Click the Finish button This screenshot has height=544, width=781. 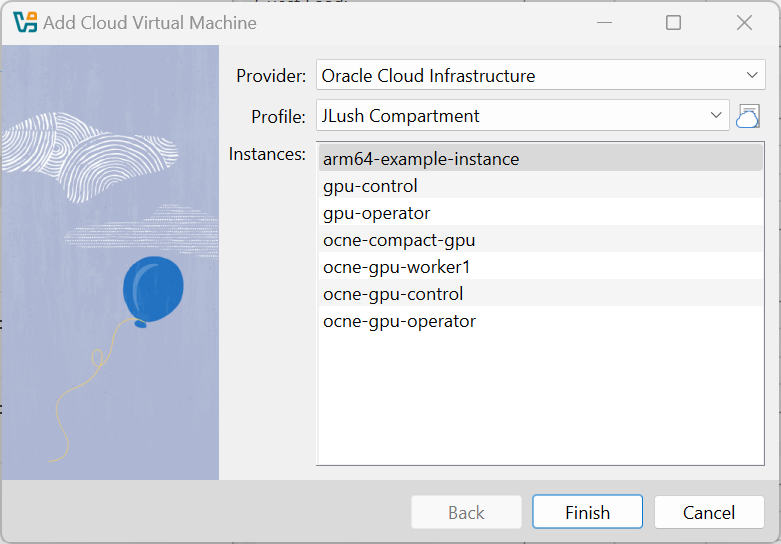point(587,512)
